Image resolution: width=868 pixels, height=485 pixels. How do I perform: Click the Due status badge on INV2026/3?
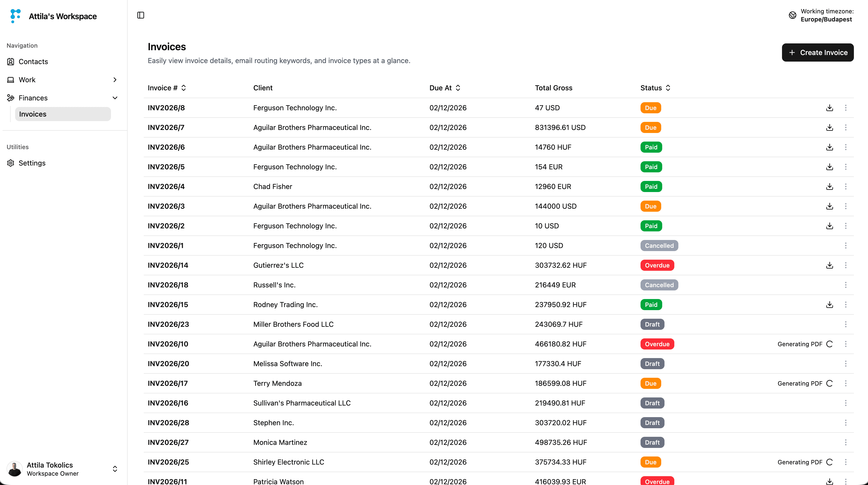click(650, 206)
